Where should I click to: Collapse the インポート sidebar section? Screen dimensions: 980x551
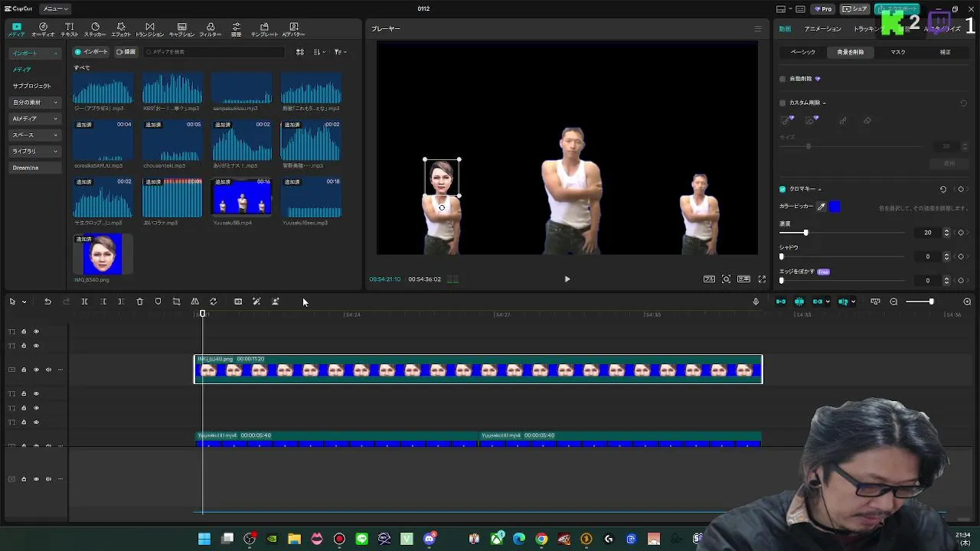[35, 54]
